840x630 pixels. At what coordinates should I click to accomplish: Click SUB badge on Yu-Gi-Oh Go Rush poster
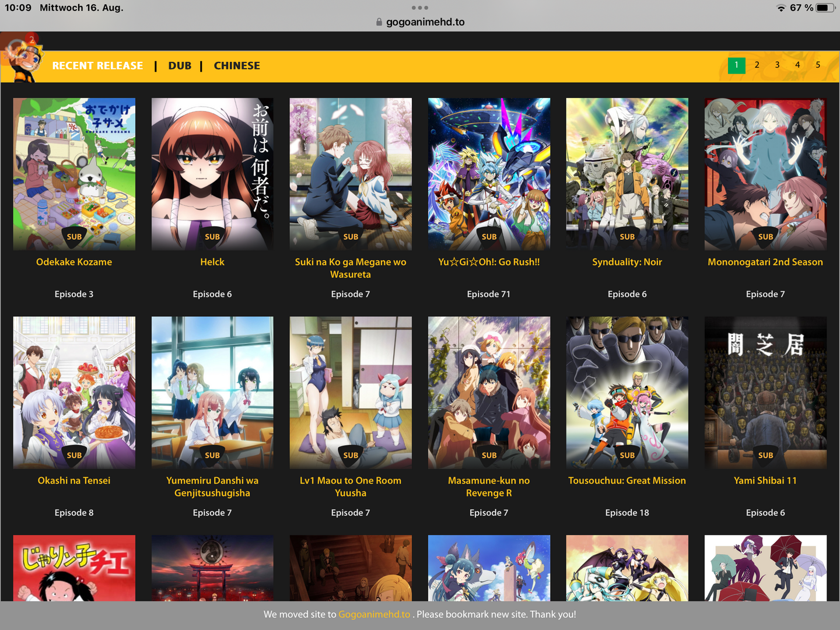click(x=489, y=237)
